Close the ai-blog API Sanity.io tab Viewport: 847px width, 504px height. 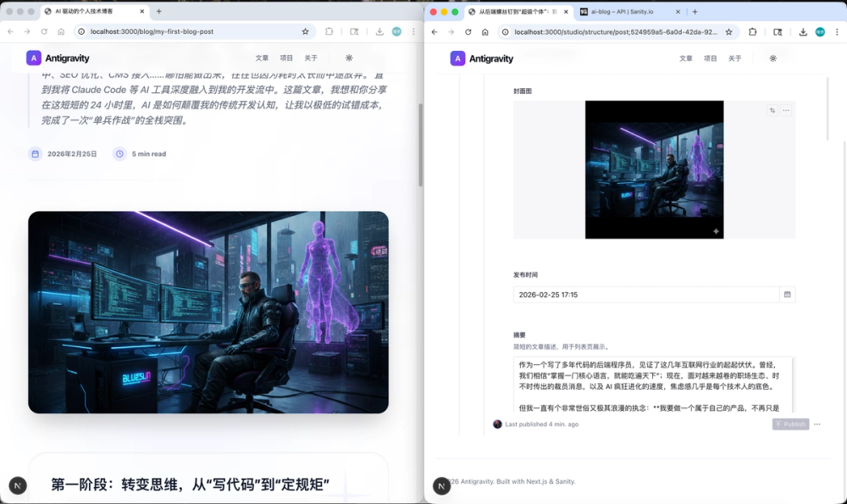678,11
